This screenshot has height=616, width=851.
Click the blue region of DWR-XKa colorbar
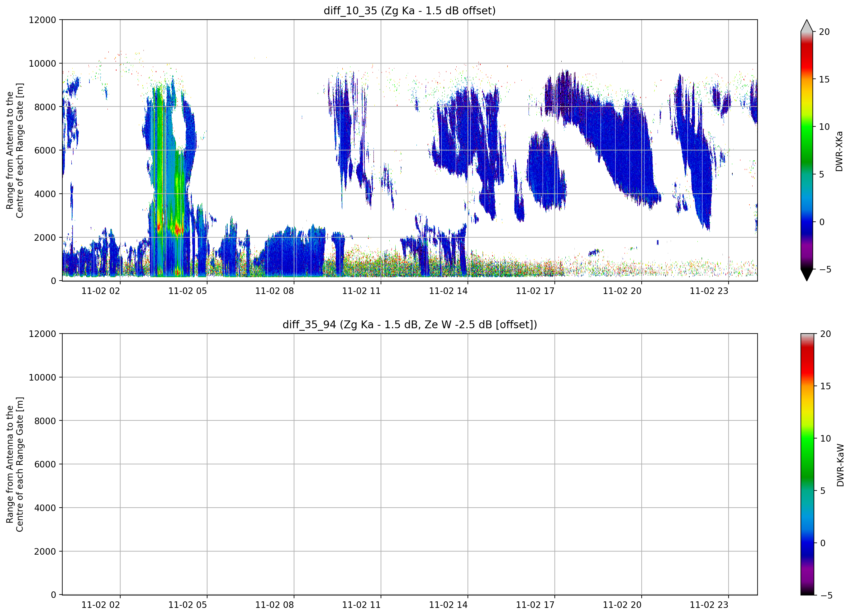pyautogui.click(x=806, y=221)
